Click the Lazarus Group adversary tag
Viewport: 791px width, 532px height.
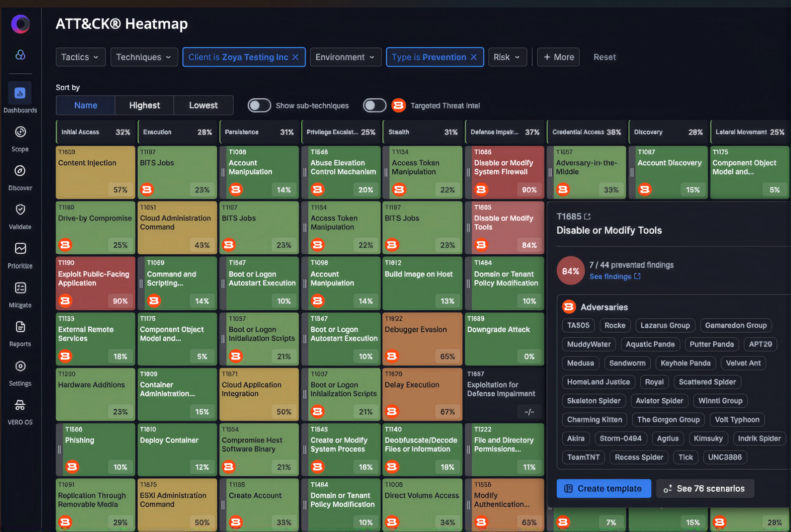[x=665, y=325]
